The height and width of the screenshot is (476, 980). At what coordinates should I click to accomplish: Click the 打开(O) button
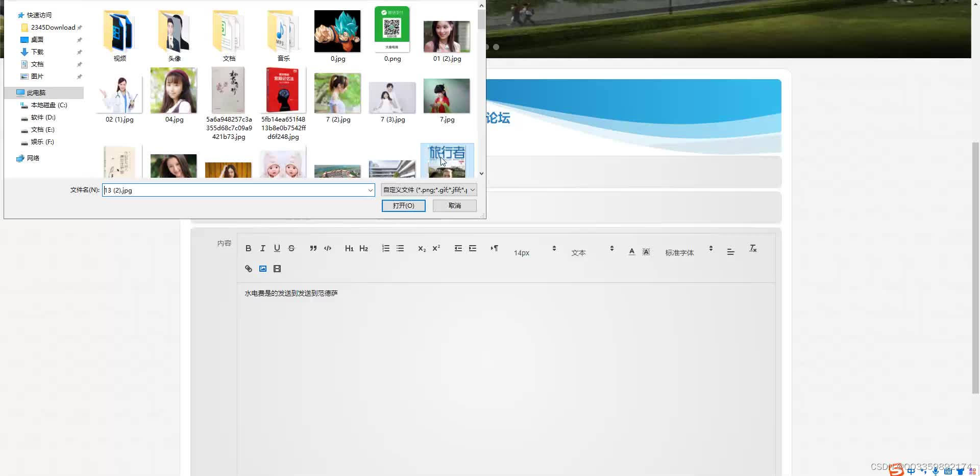click(403, 205)
